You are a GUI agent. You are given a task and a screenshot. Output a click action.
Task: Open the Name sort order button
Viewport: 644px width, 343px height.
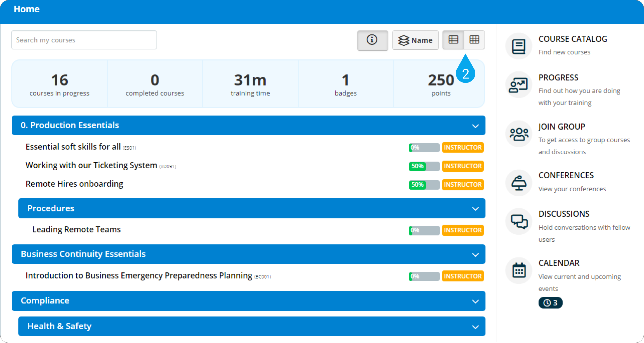[x=415, y=40]
